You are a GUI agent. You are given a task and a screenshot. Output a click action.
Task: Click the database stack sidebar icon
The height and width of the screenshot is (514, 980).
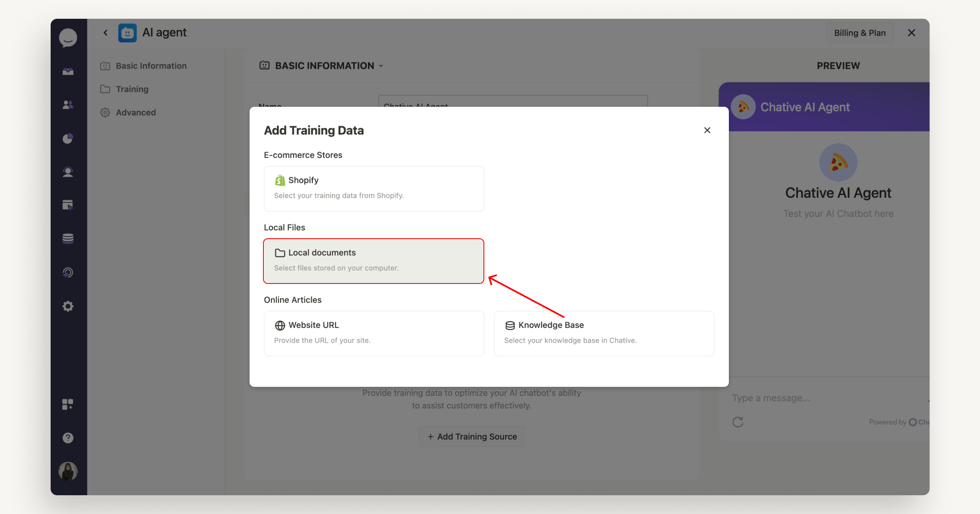68,239
